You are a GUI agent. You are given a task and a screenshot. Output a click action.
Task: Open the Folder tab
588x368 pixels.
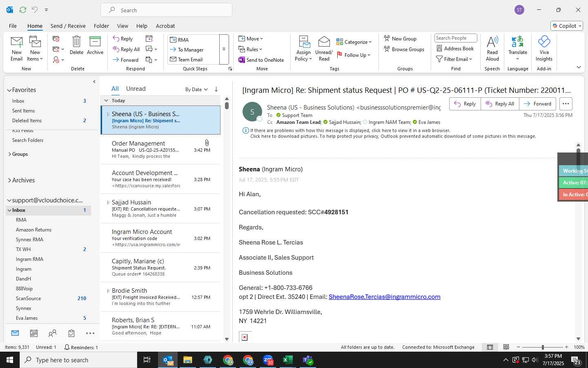point(101,26)
